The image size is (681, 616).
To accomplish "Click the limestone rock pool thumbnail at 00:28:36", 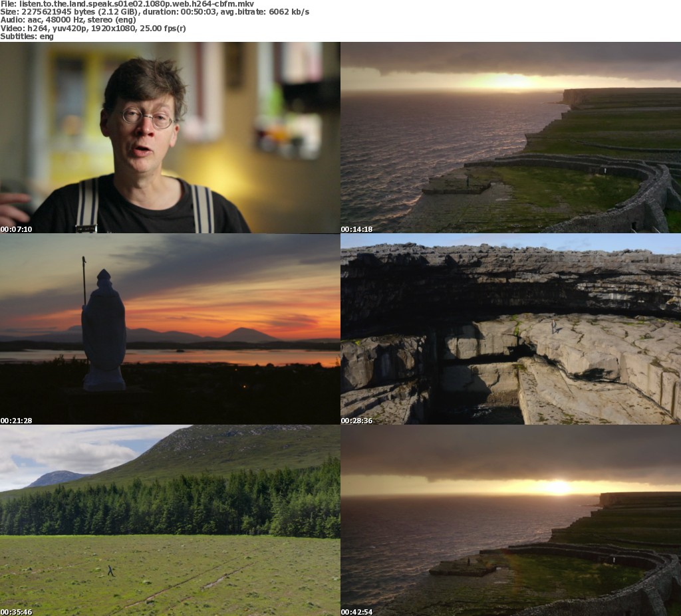I will [511, 329].
